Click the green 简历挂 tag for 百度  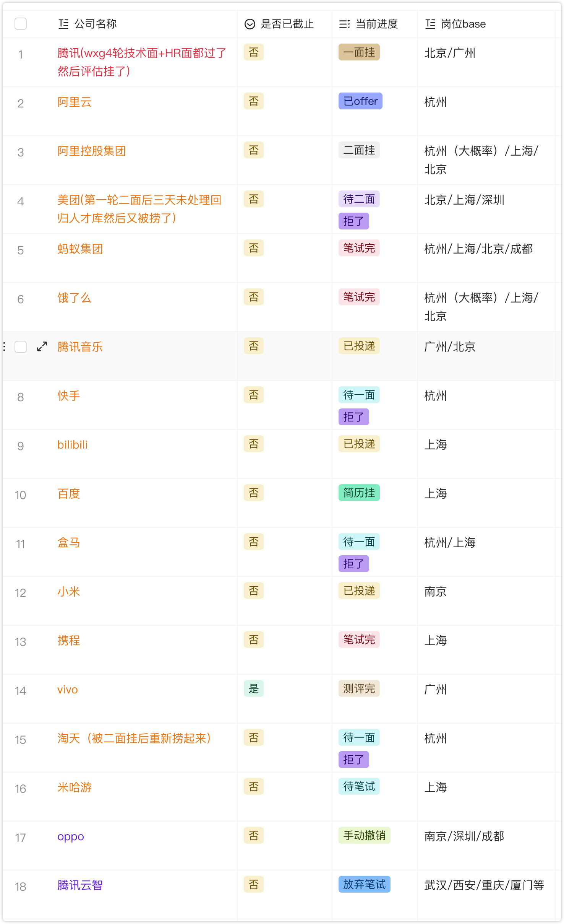(359, 493)
